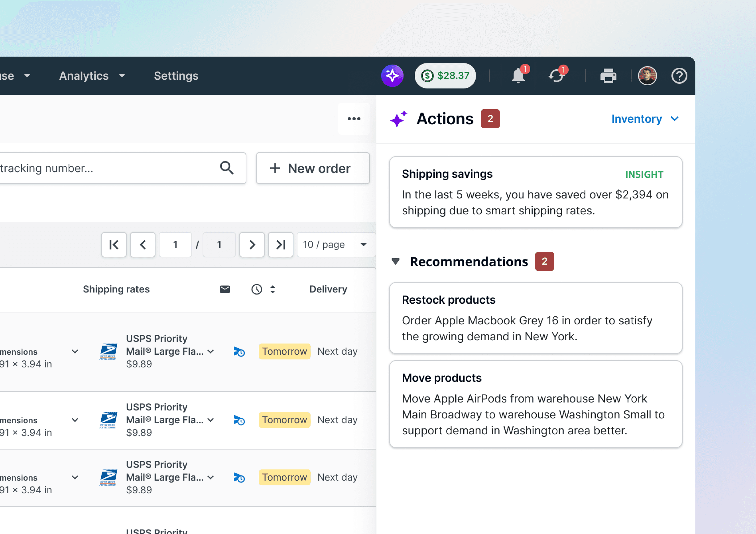Click the search magnifier icon
Screen dimensions: 756x534
[x=227, y=168]
